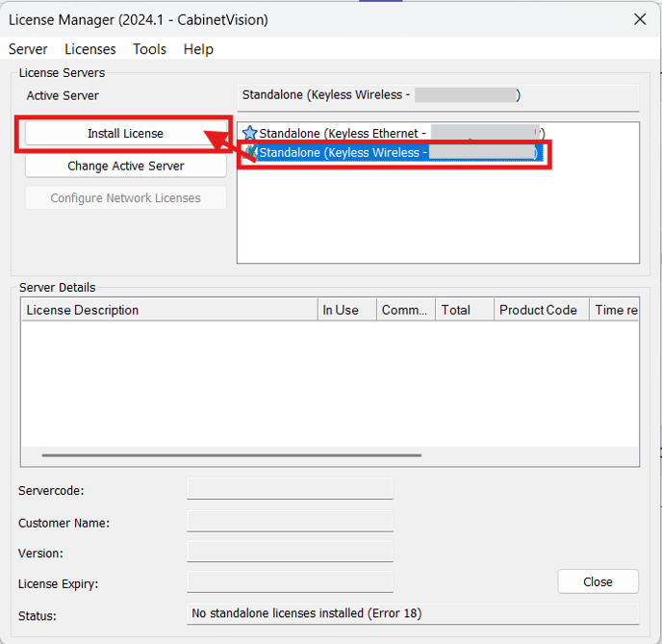Open the Tools menu

pos(149,49)
